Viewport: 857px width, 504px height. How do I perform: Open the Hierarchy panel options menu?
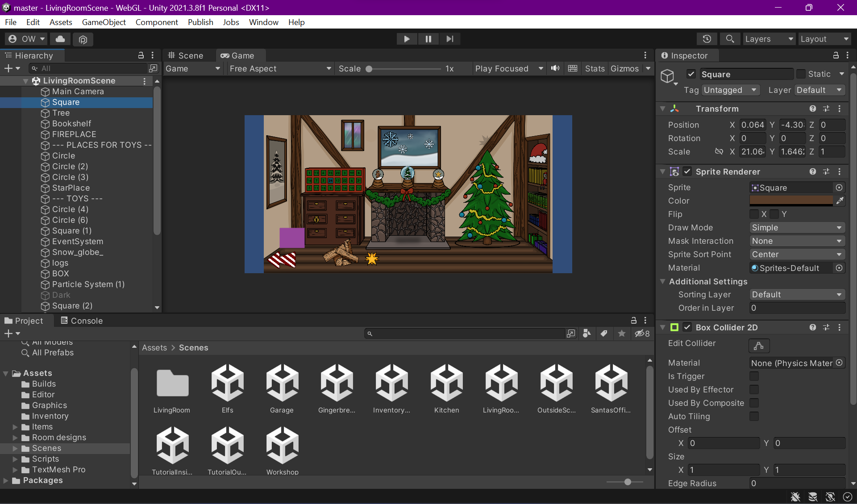(153, 55)
